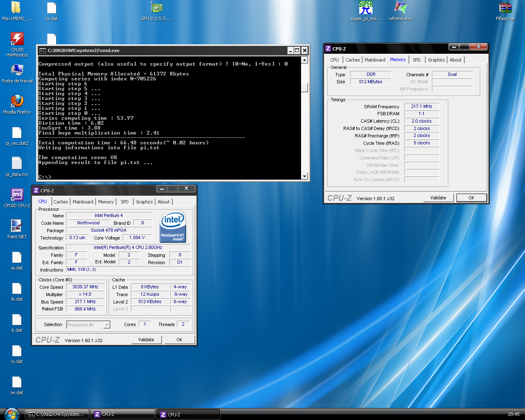This screenshot has width=525, height=420.
Task: Open the MaxxMEM2 folder on the desktop
Action: point(16,7)
